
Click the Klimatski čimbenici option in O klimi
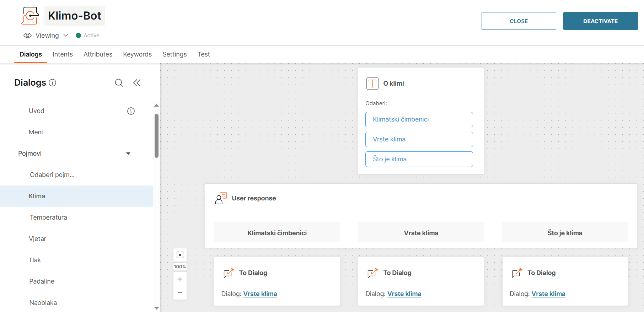click(x=419, y=119)
